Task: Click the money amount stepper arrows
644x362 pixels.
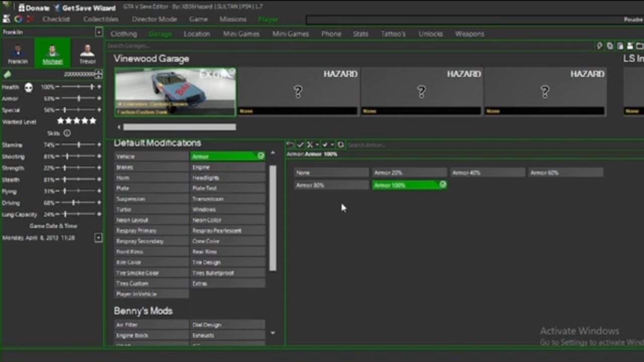Action: pyautogui.click(x=99, y=74)
